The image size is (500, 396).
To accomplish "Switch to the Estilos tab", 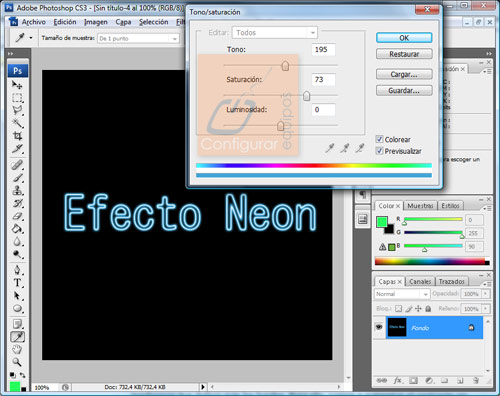I will [450, 206].
